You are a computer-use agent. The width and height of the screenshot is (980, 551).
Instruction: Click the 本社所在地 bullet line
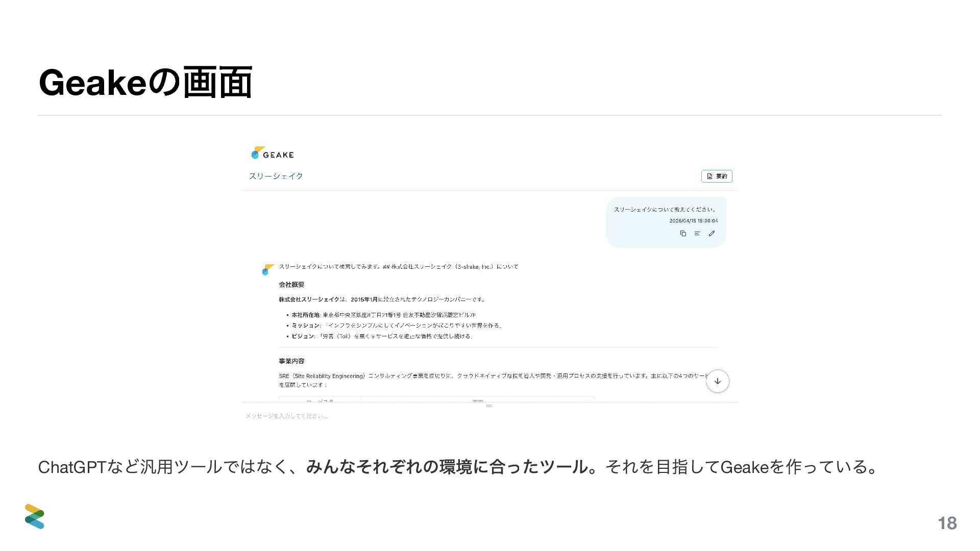[383, 315]
